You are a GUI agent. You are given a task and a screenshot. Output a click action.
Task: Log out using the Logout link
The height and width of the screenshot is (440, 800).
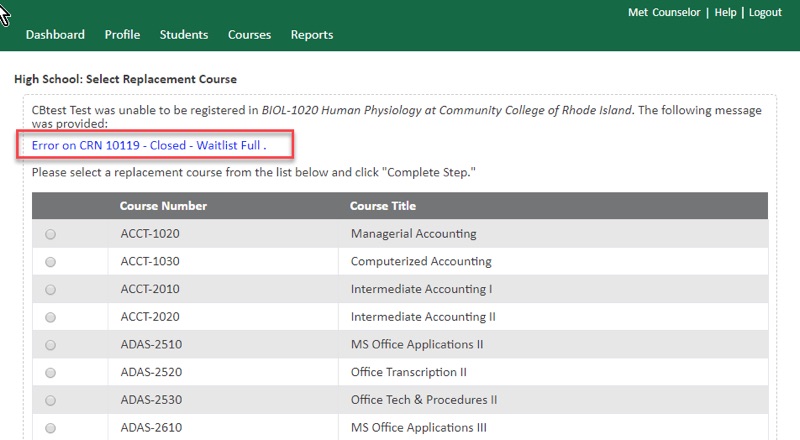(x=765, y=13)
